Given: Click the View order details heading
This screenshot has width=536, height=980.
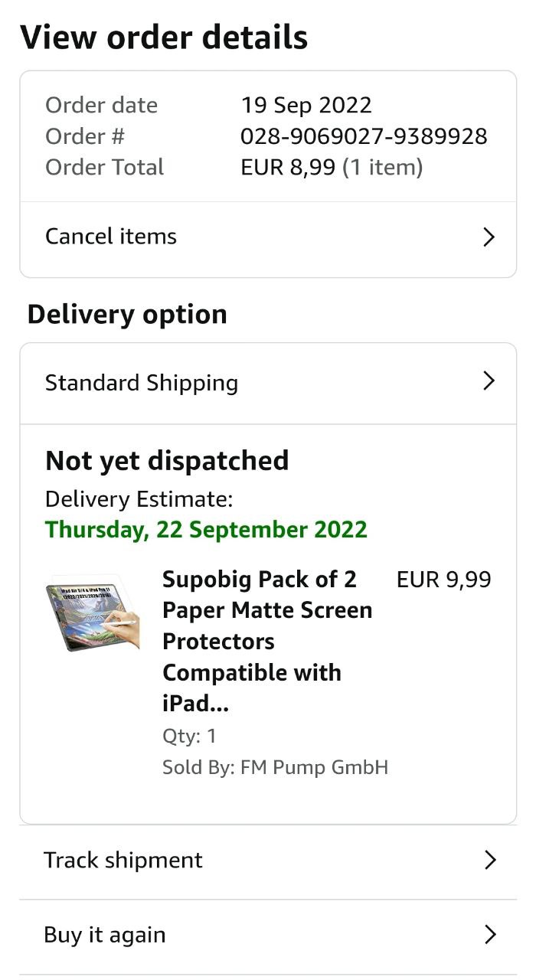Looking at the screenshot, I should click(164, 38).
